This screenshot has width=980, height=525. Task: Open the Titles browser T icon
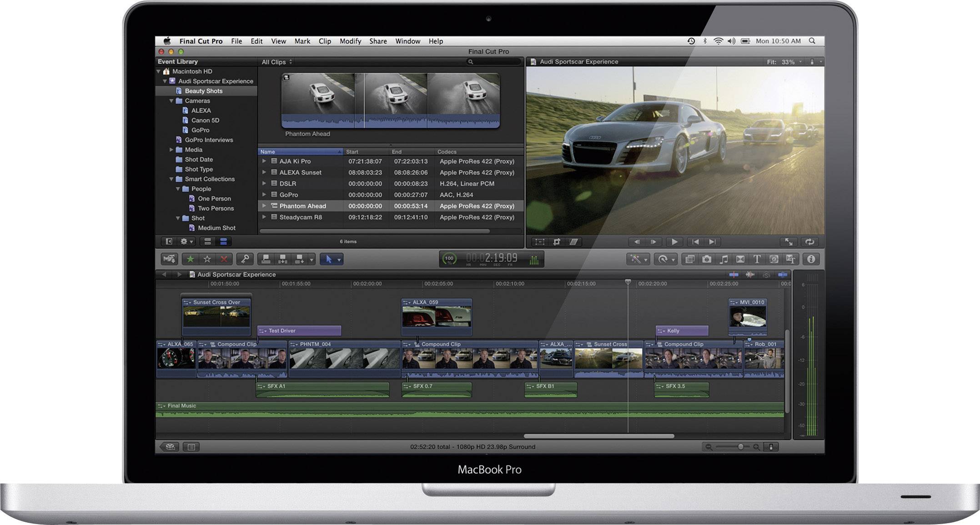757,259
